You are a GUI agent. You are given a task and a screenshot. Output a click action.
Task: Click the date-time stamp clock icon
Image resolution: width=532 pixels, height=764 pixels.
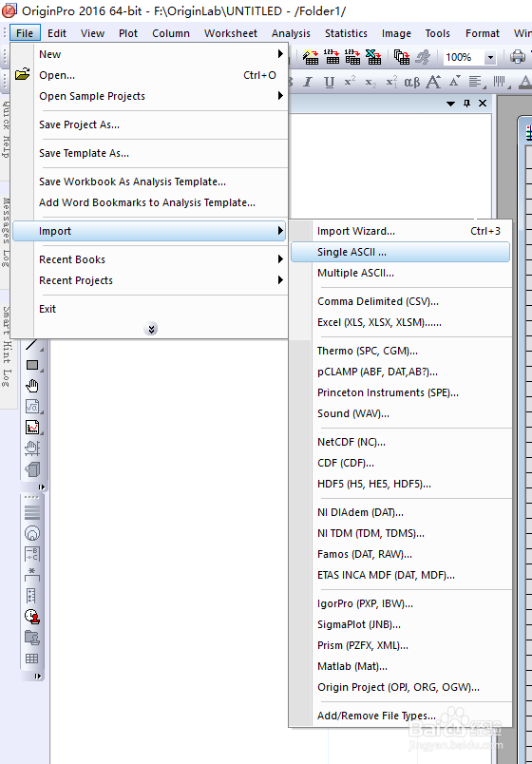pyautogui.click(x=32, y=617)
